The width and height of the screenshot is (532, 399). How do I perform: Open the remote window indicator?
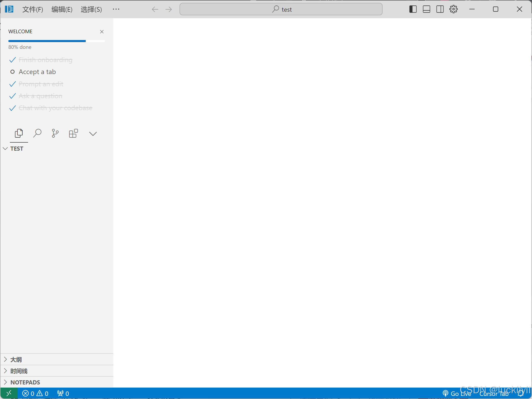pyautogui.click(x=9, y=393)
